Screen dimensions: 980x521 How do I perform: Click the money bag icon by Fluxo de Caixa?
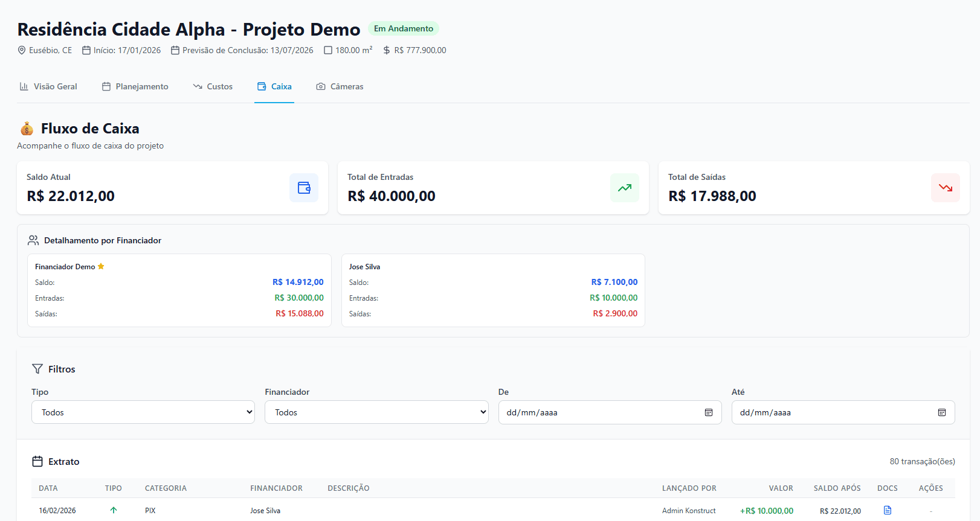27,129
